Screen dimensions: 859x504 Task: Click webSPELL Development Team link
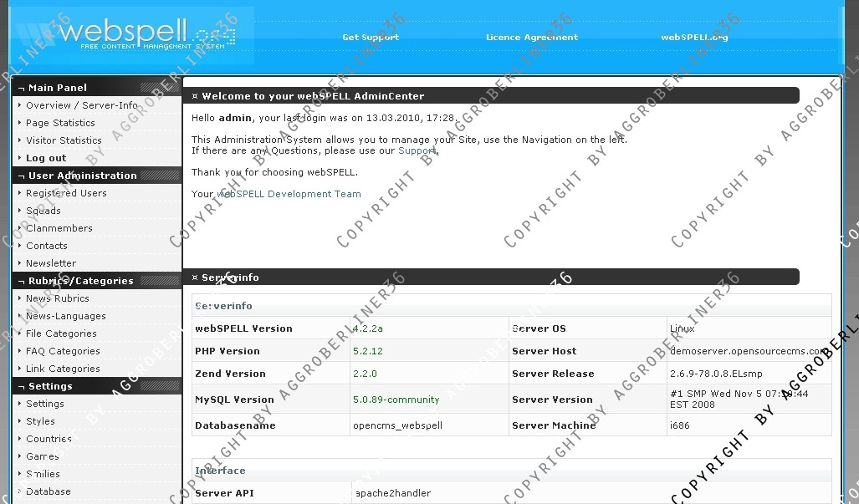click(x=289, y=194)
